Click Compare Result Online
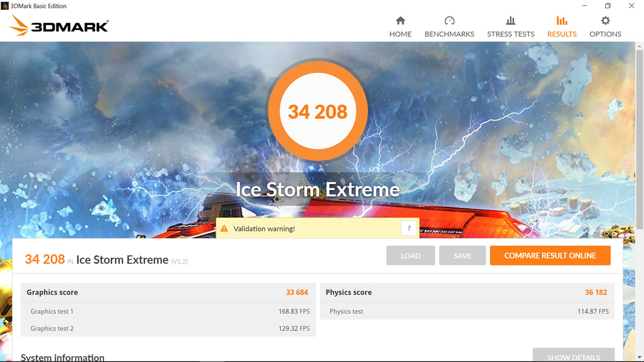Screen dimensions: 644x362 pos(550,256)
